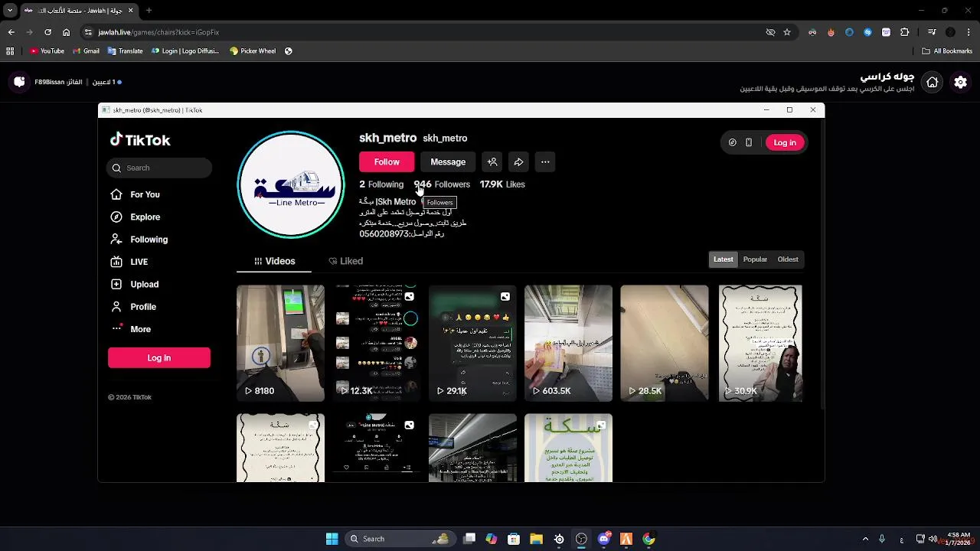Click the coin icon beside Log in

733,142
